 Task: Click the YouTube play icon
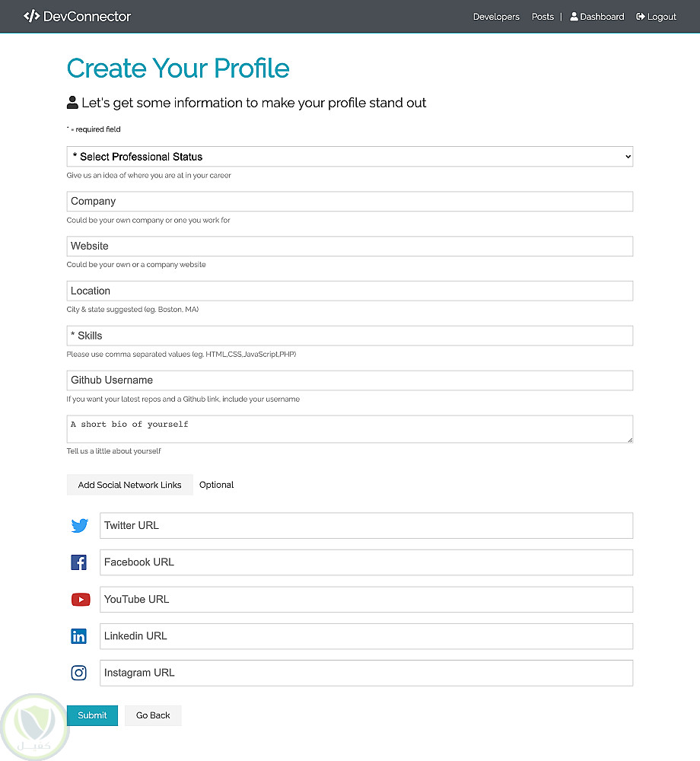tap(80, 600)
